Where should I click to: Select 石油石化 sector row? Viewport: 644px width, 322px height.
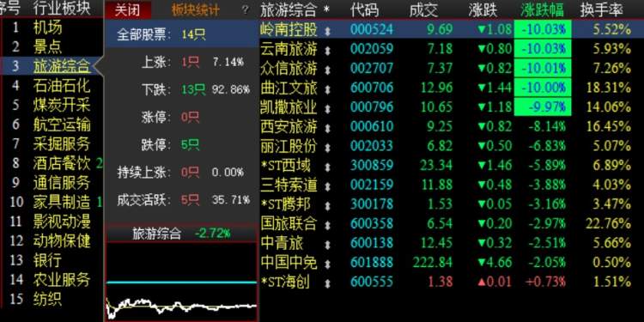point(62,86)
